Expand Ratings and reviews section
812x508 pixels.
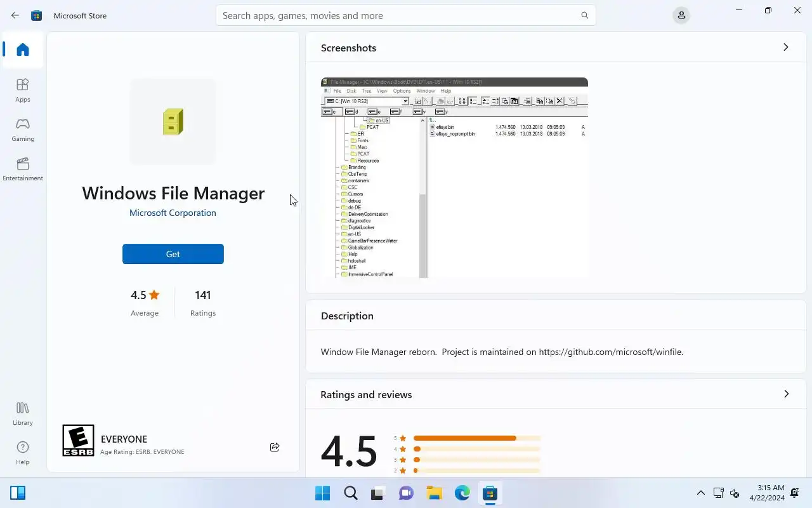[786, 394]
